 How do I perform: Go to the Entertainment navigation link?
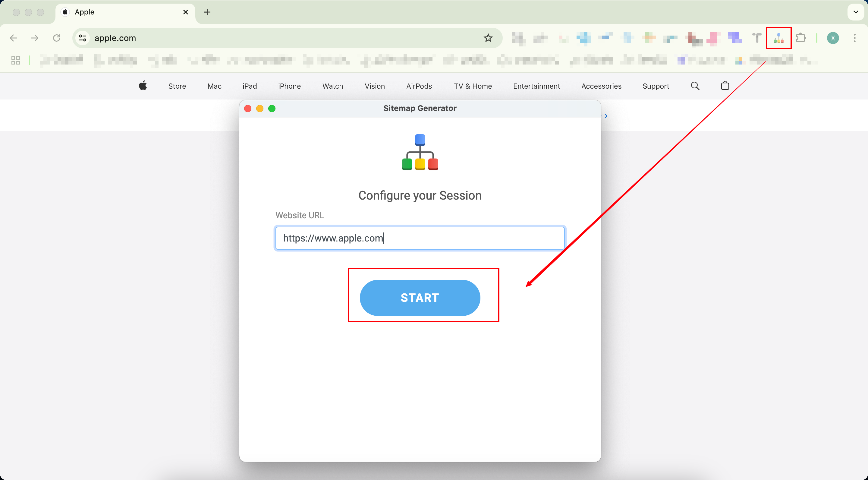click(536, 86)
